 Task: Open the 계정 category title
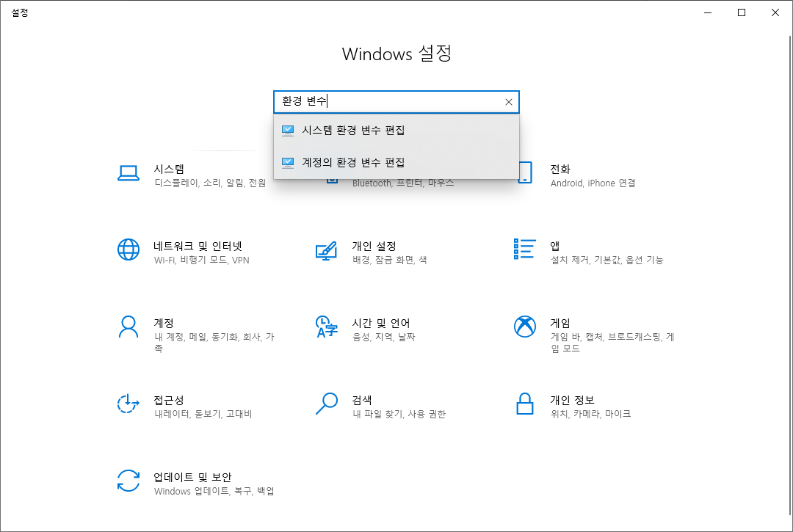(x=164, y=323)
